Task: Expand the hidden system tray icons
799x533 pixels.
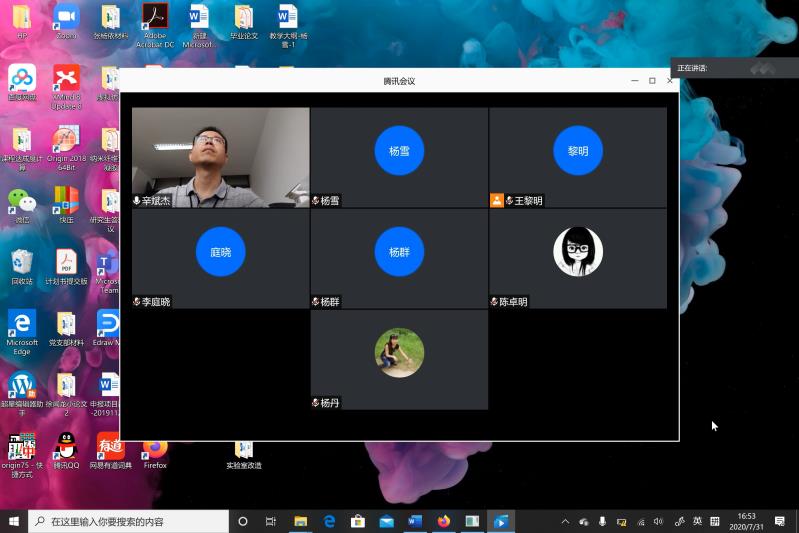Action: point(564,521)
